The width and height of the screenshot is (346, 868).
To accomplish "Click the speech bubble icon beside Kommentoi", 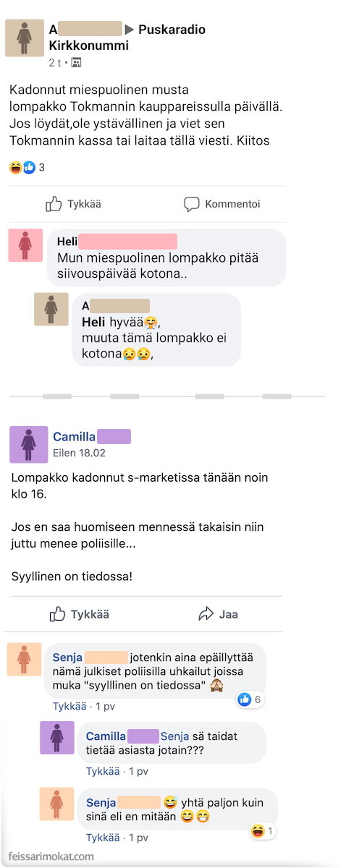I will pyautogui.click(x=191, y=204).
